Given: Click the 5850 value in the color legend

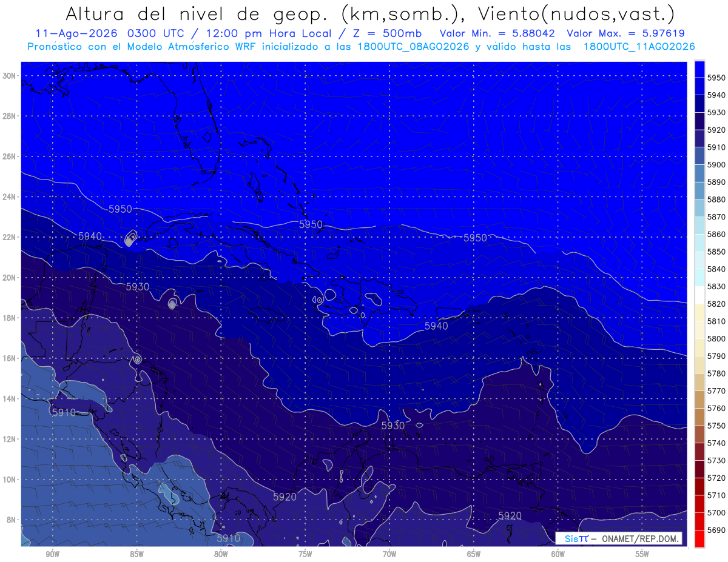Looking at the screenshot, I should (716, 252).
